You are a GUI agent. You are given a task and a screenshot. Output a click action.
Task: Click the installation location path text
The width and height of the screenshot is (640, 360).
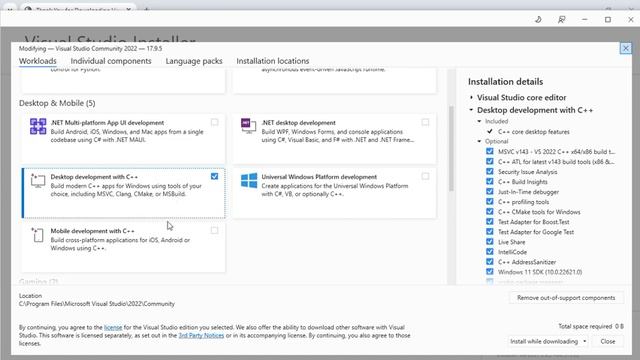[x=97, y=304]
